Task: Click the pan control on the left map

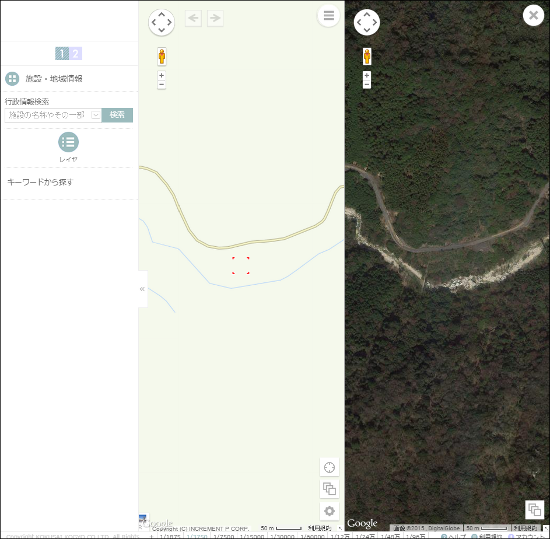Action: [x=161, y=22]
